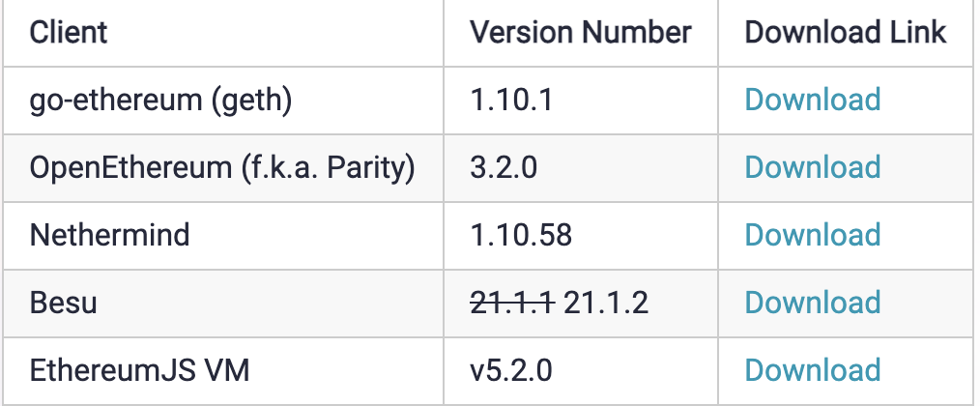
Task: Open the OpenEthereum Download link
Action: (812, 167)
